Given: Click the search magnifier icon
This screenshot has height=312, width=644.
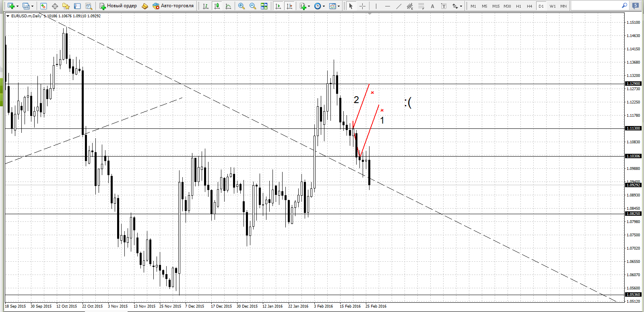Looking at the screenshot, I should [624, 6].
